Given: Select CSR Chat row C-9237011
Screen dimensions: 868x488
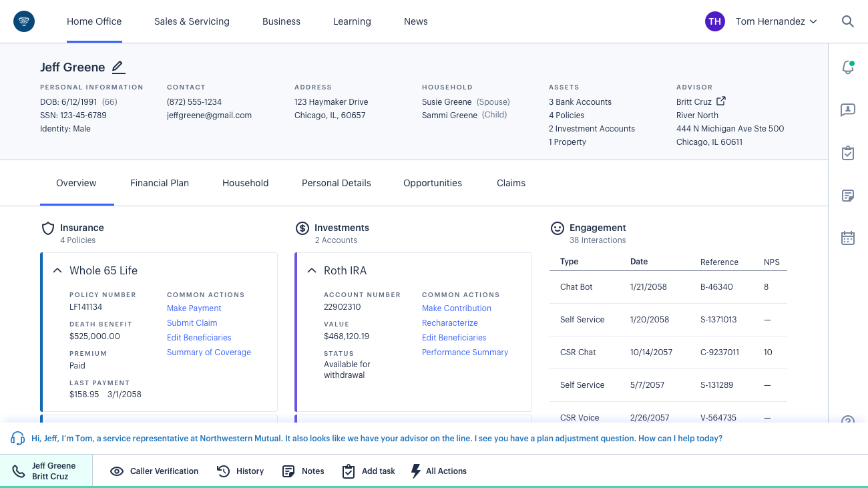Looking at the screenshot, I should [x=668, y=352].
